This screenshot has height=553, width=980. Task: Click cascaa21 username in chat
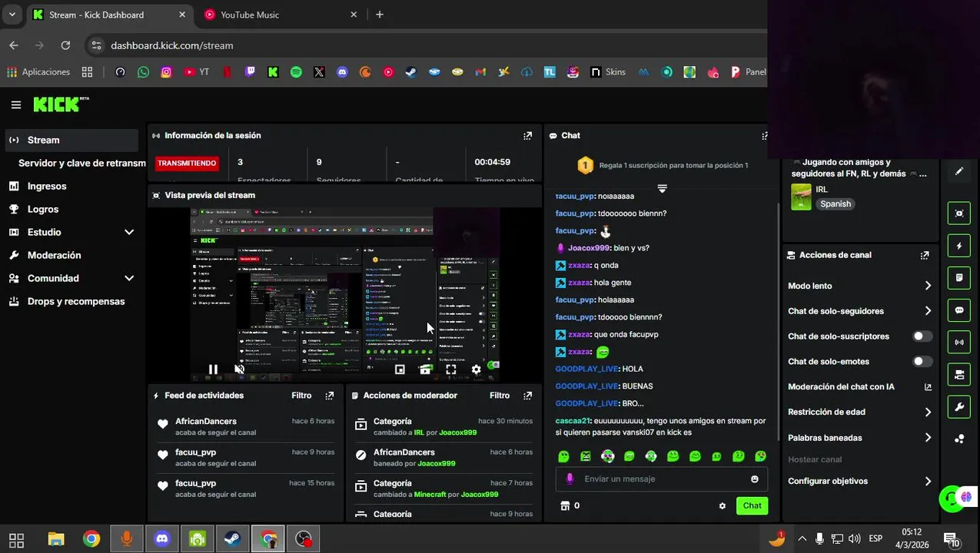click(x=573, y=421)
